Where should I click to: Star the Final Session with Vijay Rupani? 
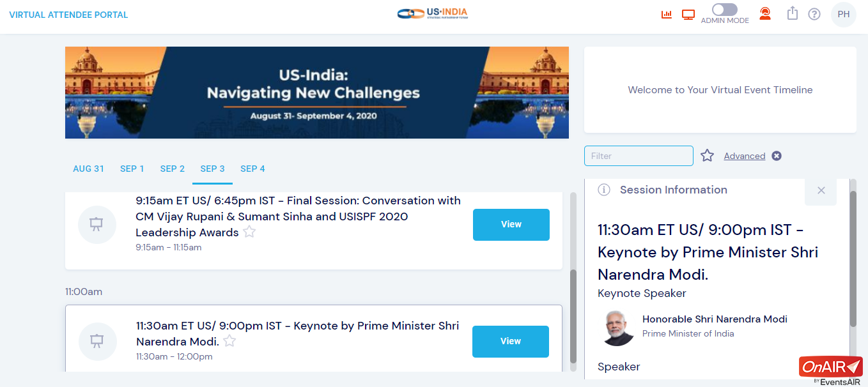tap(249, 232)
